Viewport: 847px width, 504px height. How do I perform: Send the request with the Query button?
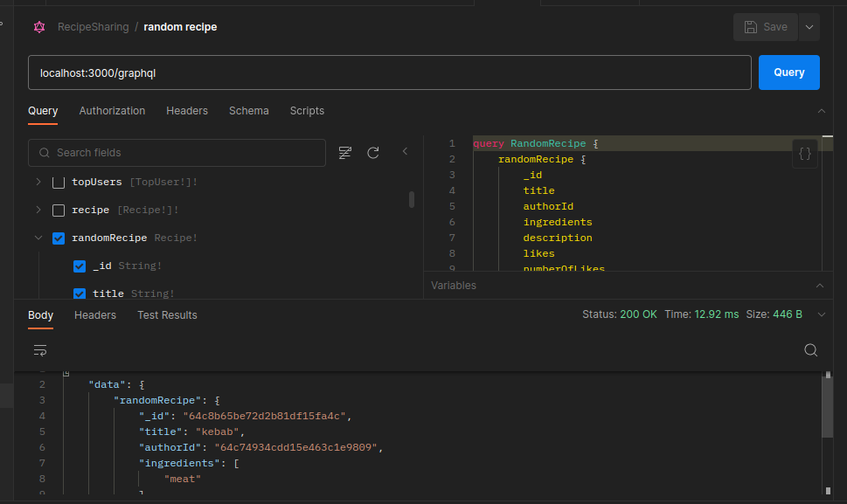(788, 72)
